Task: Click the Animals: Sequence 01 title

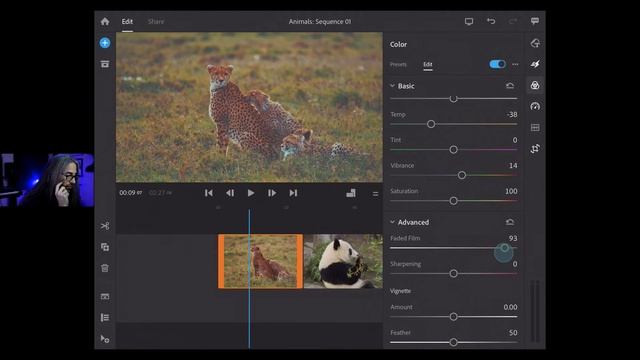Action: click(320, 22)
